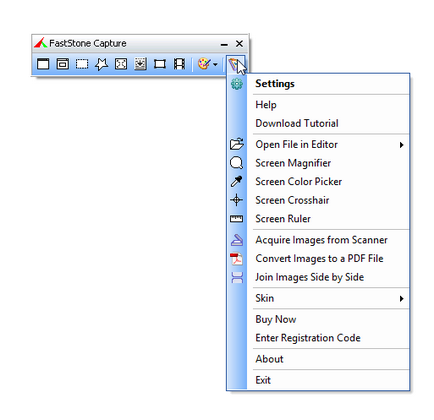Click Convert Images to a PDF File
The height and width of the screenshot is (420, 434).
[318, 259]
